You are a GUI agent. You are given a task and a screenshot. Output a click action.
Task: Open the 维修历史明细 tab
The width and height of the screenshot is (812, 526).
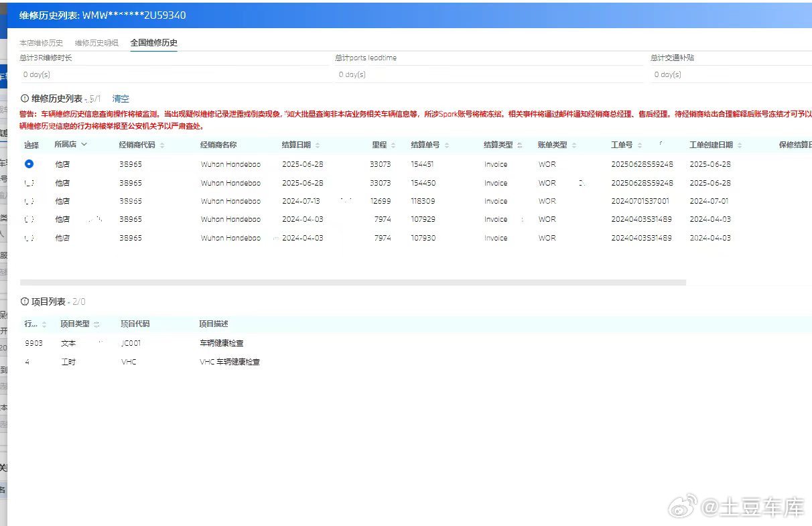tap(96, 43)
